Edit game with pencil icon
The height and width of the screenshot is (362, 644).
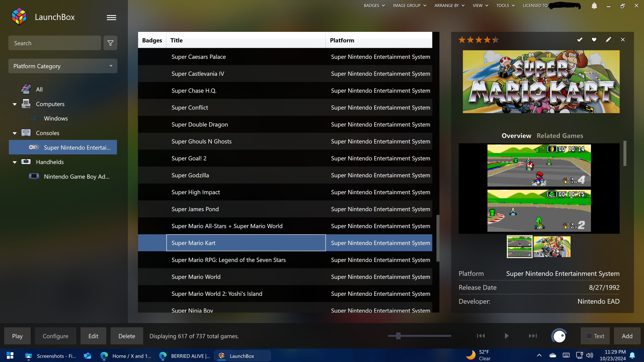pos(608,40)
